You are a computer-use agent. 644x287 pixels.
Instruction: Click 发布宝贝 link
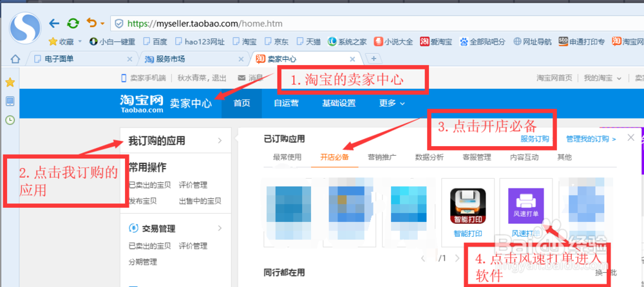(143, 201)
